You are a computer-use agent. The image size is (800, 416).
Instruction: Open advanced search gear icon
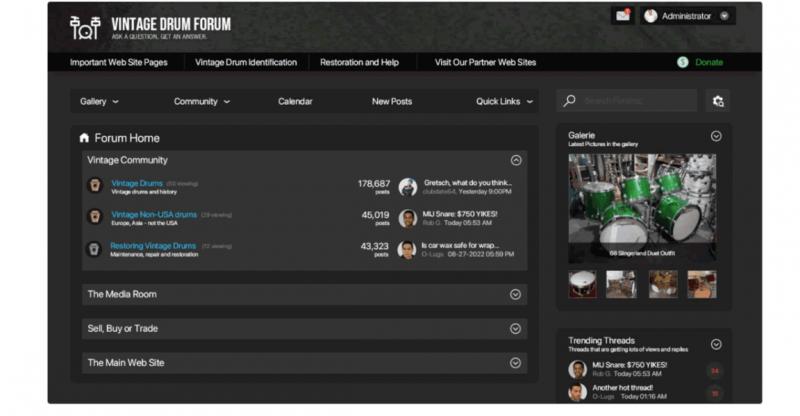tap(716, 101)
